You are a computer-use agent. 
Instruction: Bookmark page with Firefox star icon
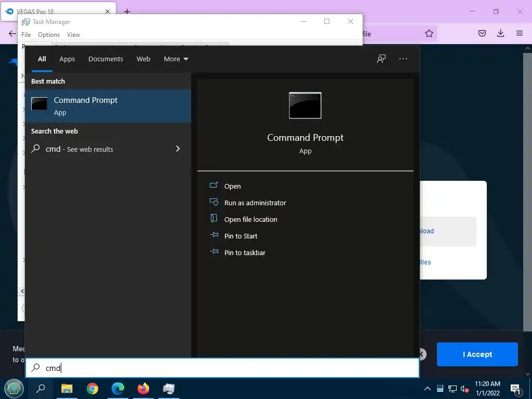point(429,33)
